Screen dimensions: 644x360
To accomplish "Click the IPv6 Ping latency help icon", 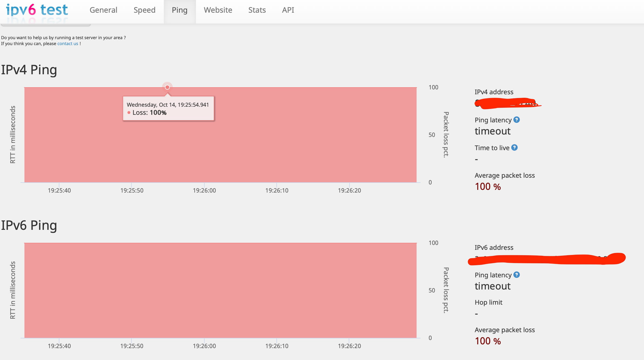I will 516,275.
